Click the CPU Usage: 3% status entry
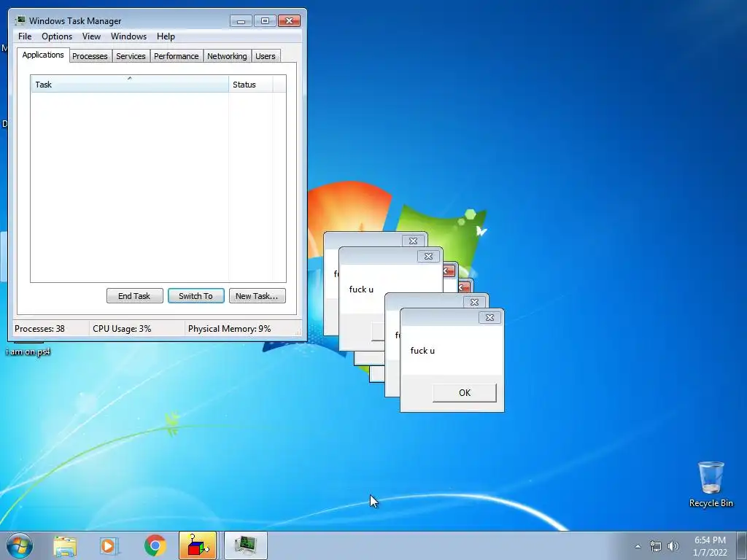 click(122, 329)
